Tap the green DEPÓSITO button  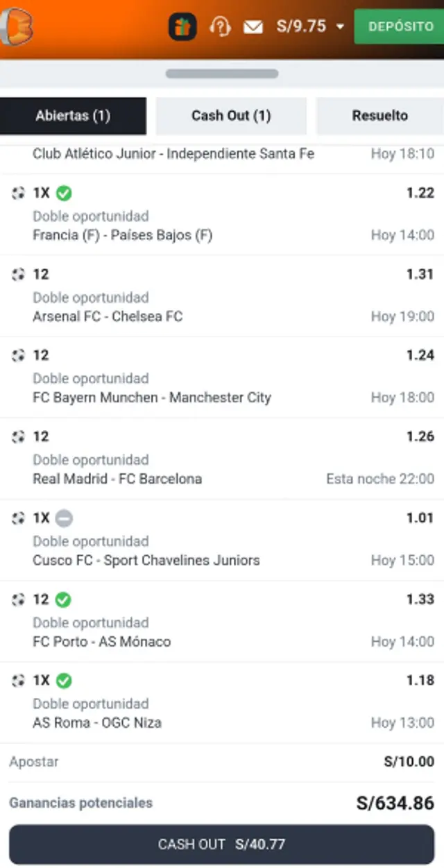pyautogui.click(x=400, y=27)
